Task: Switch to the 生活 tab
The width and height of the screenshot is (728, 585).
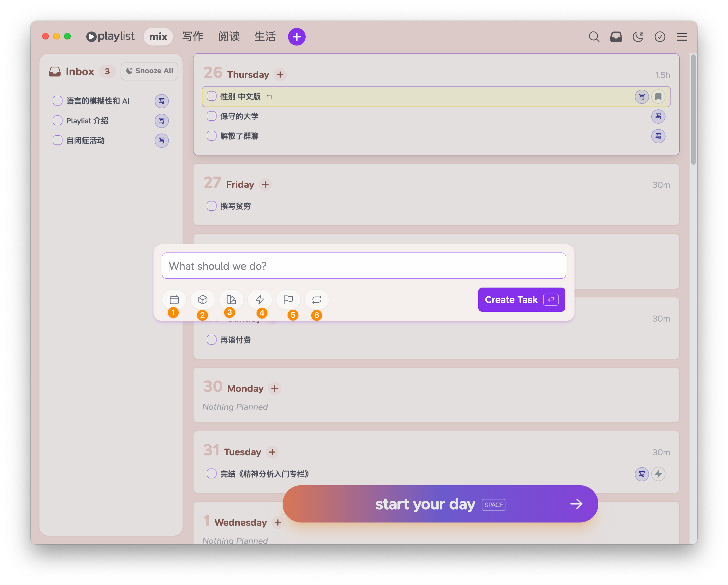Action: coord(265,36)
